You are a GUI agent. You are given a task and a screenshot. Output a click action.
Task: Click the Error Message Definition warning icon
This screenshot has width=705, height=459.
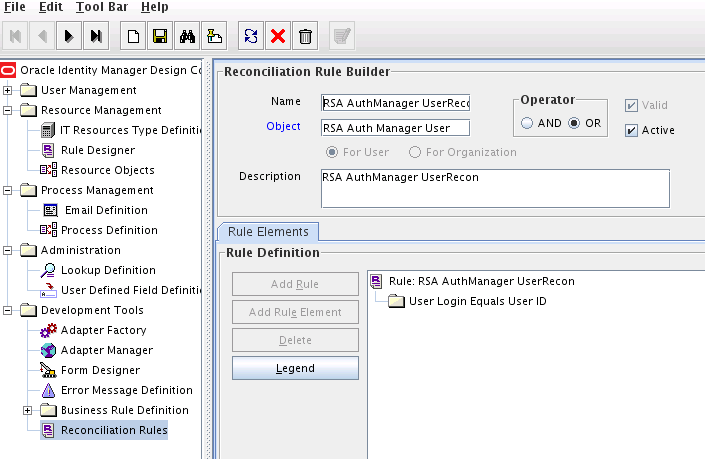tap(48, 390)
